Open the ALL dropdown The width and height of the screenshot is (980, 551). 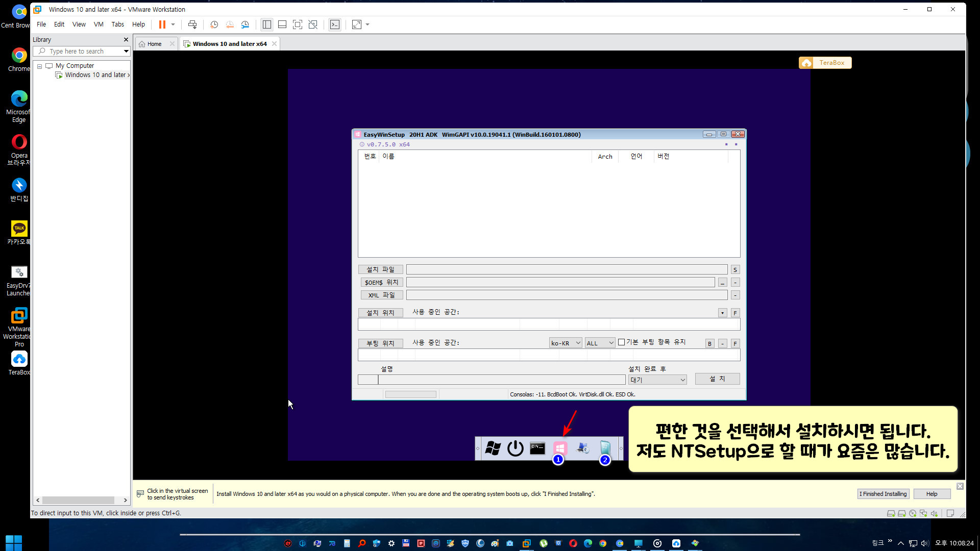click(600, 343)
